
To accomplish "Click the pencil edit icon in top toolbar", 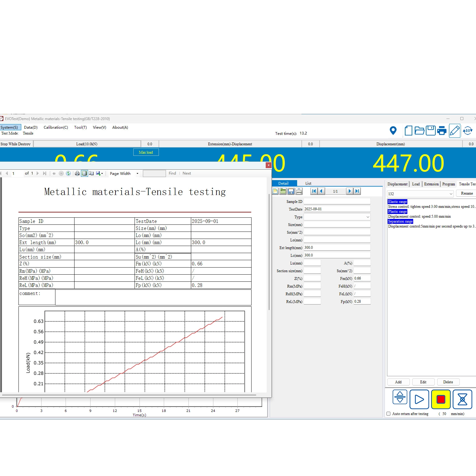I will pyautogui.click(x=454, y=131).
